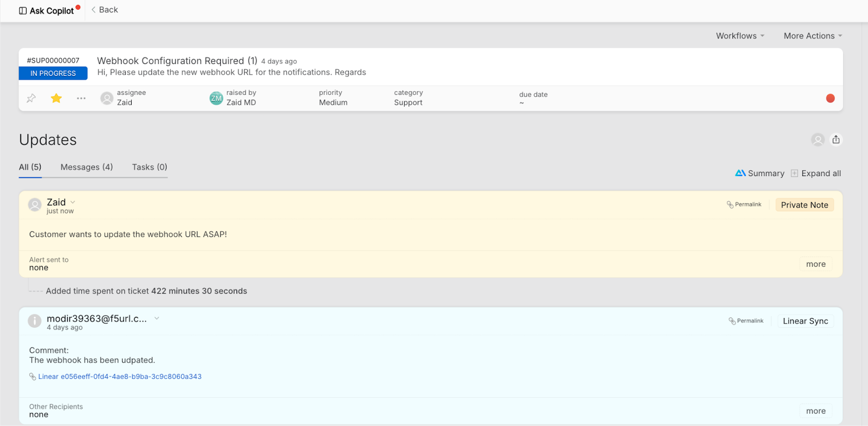
Task: Open the Webhook Configuration Required ticket title
Action: (177, 61)
